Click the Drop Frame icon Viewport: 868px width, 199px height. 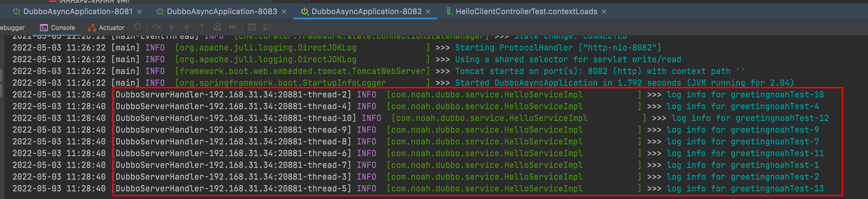pyautogui.click(x=217, y=27)
